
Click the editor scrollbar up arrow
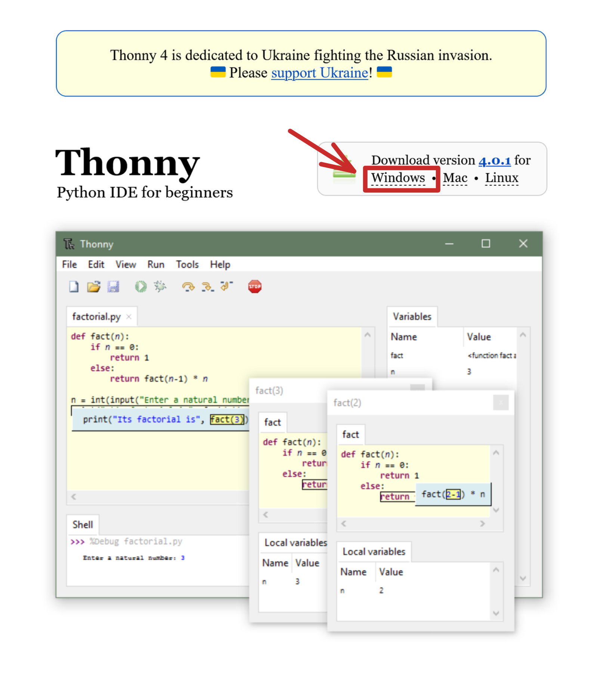pos(368,335)
